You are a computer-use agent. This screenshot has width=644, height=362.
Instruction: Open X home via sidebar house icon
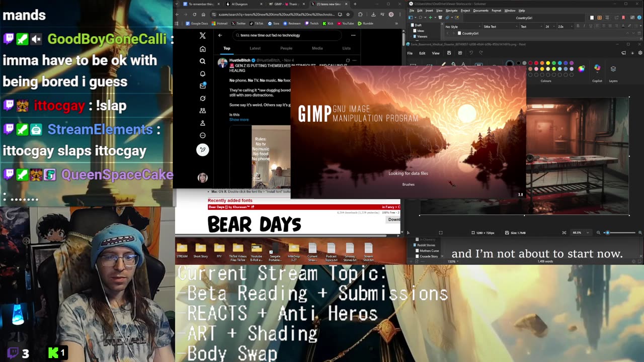(202, 49)
